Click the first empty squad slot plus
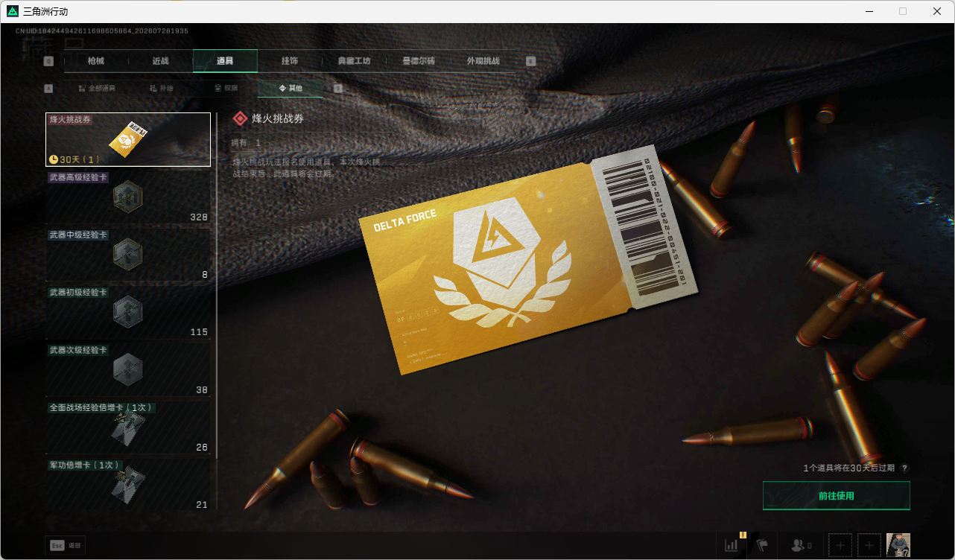The height and width of the screenshot is (560, 955). [840, 546]
